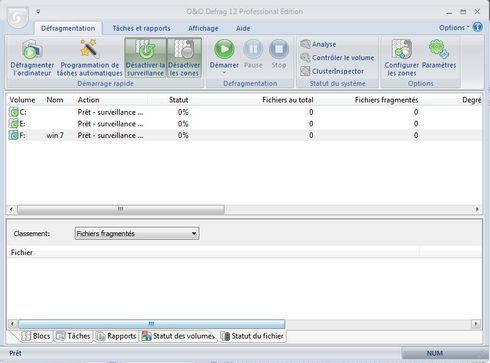Open quick access toolbar customize arrow
Image resolution: width=490 pixels, height=363 pixels.
click(x=38, y=12)
